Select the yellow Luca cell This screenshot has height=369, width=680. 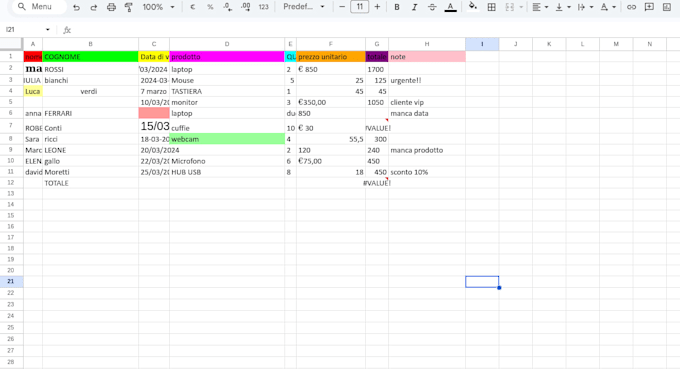33,91
